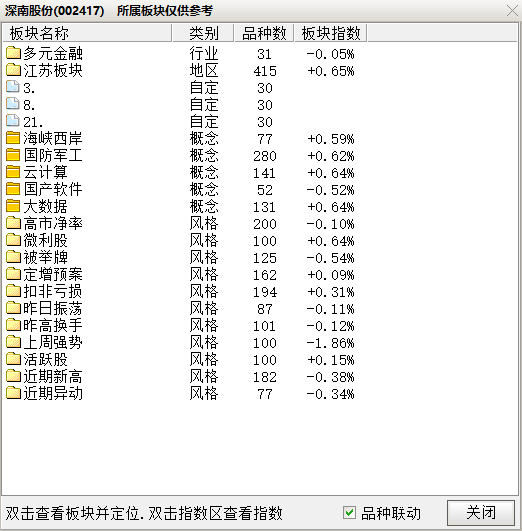Sort by the 类别 column header
This screenshot has width=522, height=531.
pyautogui.click(x=203, y=33)
